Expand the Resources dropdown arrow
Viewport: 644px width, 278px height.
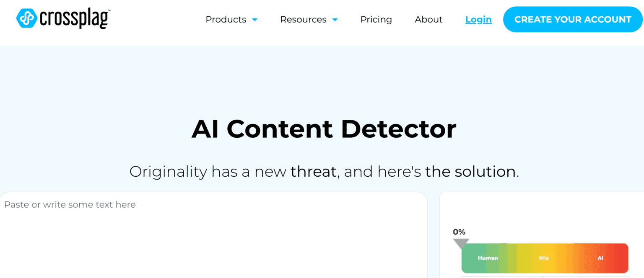tap(335, 20)
